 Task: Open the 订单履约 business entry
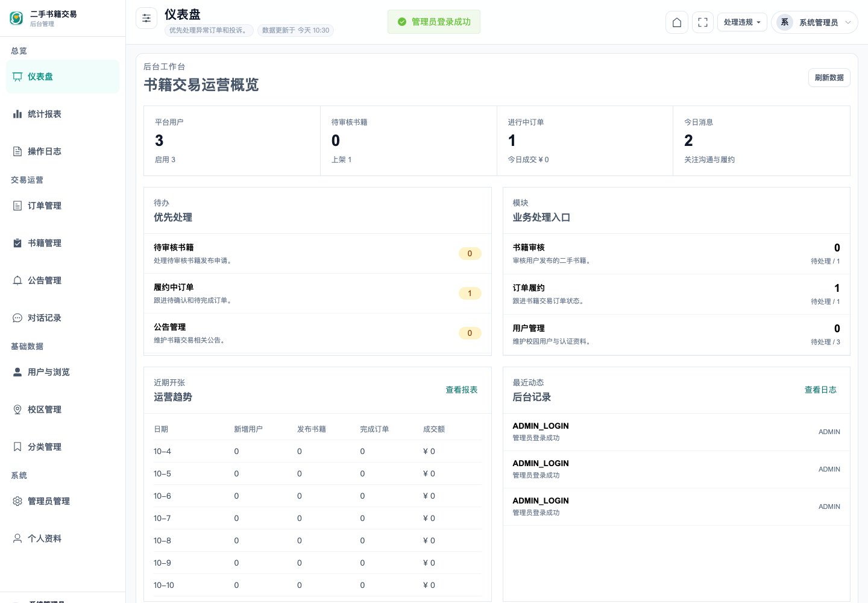676,294
